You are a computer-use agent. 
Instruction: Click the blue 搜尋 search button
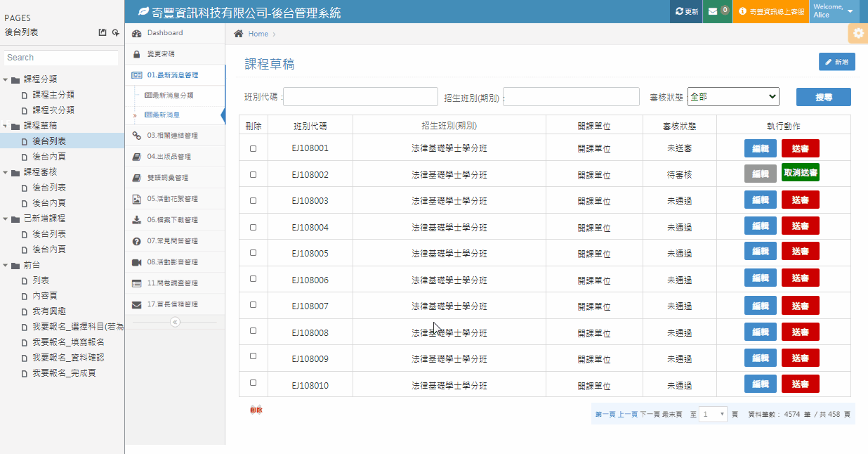[x=823, y=97]
